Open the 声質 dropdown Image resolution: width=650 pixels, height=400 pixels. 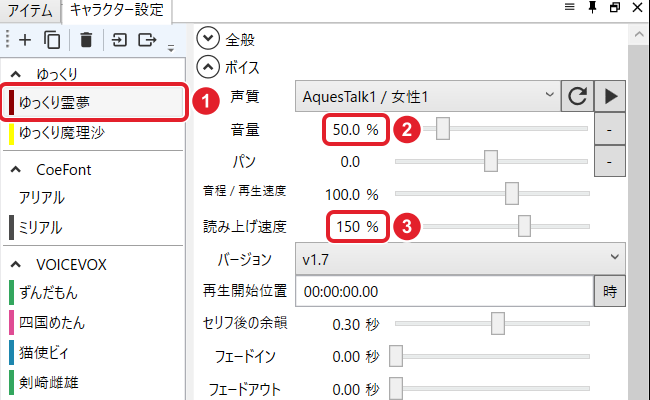coord(428,96)
